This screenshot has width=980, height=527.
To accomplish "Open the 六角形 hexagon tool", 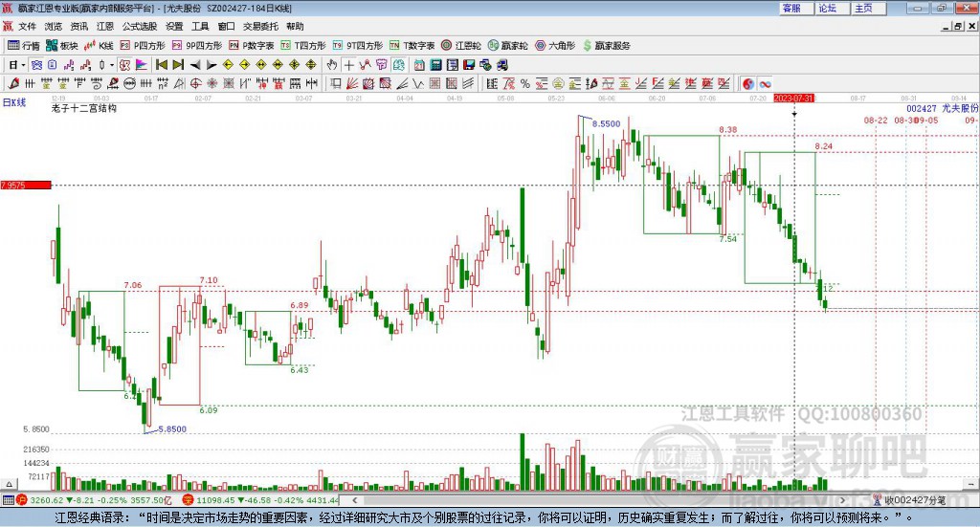I will click(555, 46).
